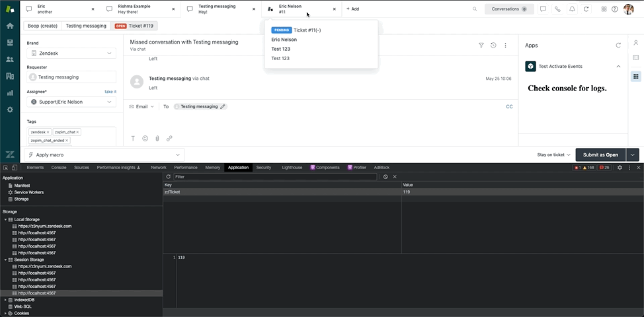Click Submit as Open button
This screenshot has height=317, width=644.
pyautogui.click(x=600, y=155)
